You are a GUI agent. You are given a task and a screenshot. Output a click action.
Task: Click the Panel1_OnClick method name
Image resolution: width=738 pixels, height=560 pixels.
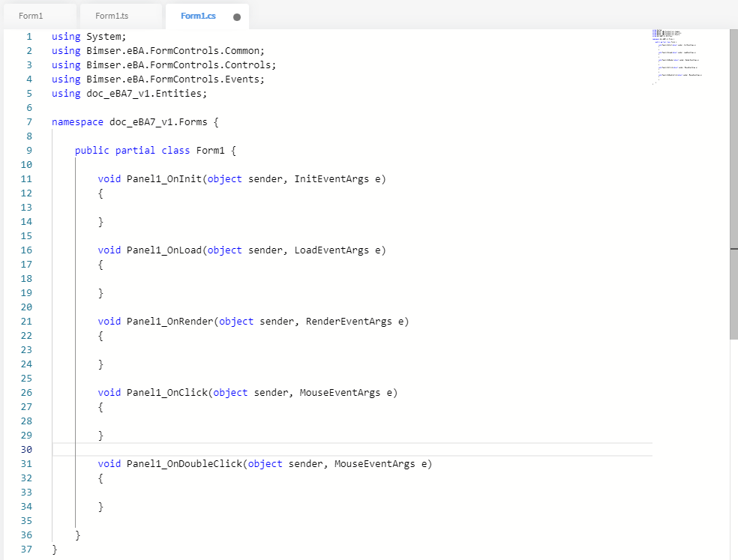pyautogui.click(x=167, y=392)
